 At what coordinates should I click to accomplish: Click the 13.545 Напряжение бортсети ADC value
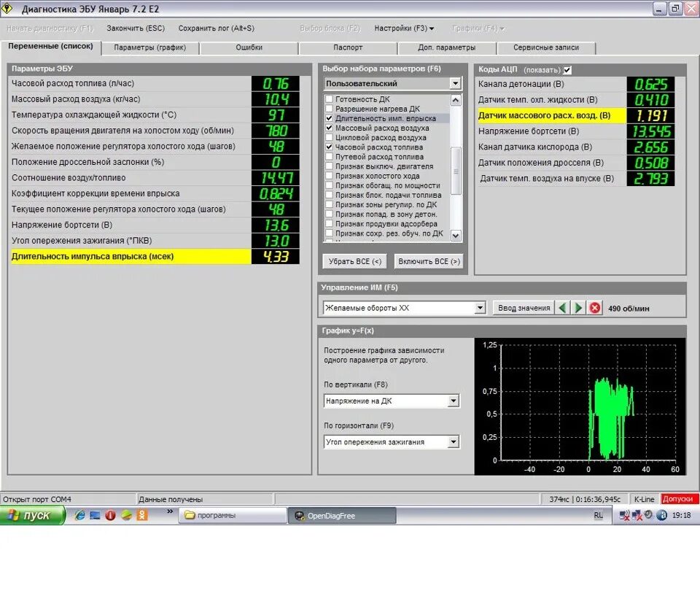(651, 131)
